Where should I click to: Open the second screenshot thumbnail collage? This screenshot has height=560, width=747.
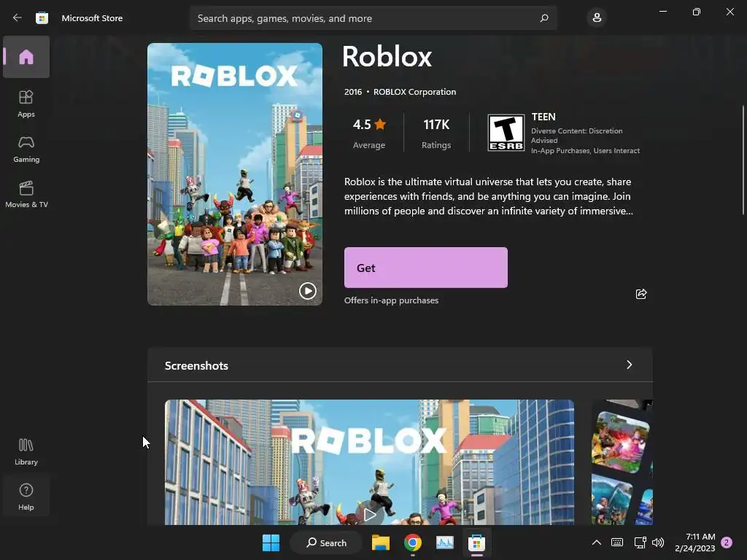click(x=622, y=462)
